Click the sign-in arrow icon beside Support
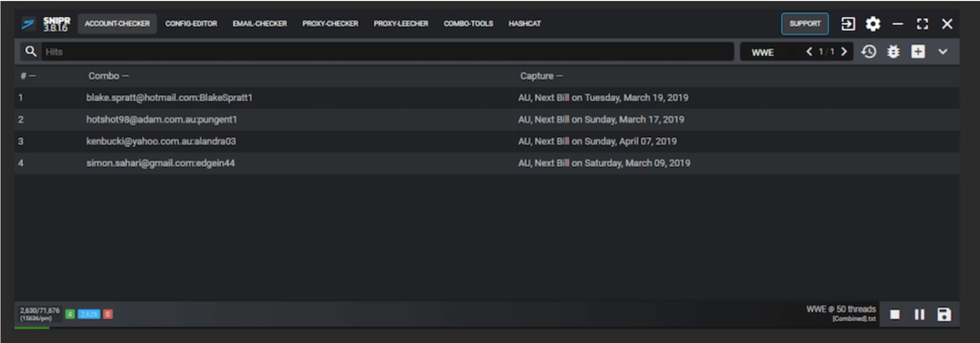Viewport: 980px width, 343px height. pyautogui.click(x=848, y=23)
